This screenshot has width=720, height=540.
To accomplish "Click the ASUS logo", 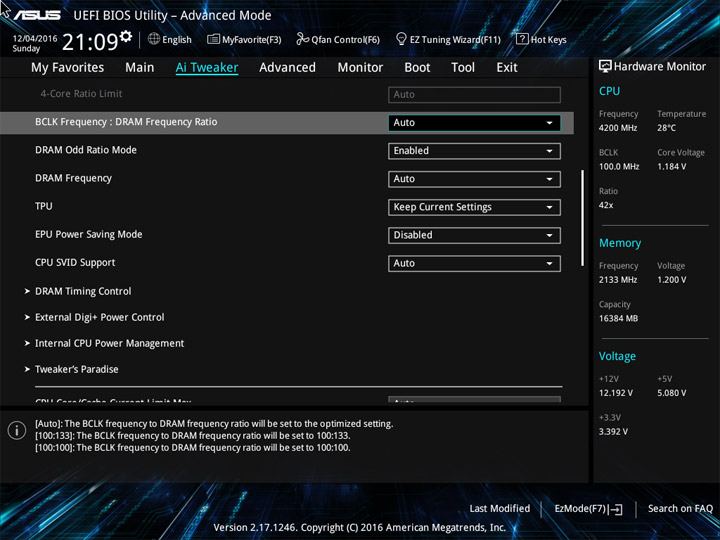I will [38, 15].
